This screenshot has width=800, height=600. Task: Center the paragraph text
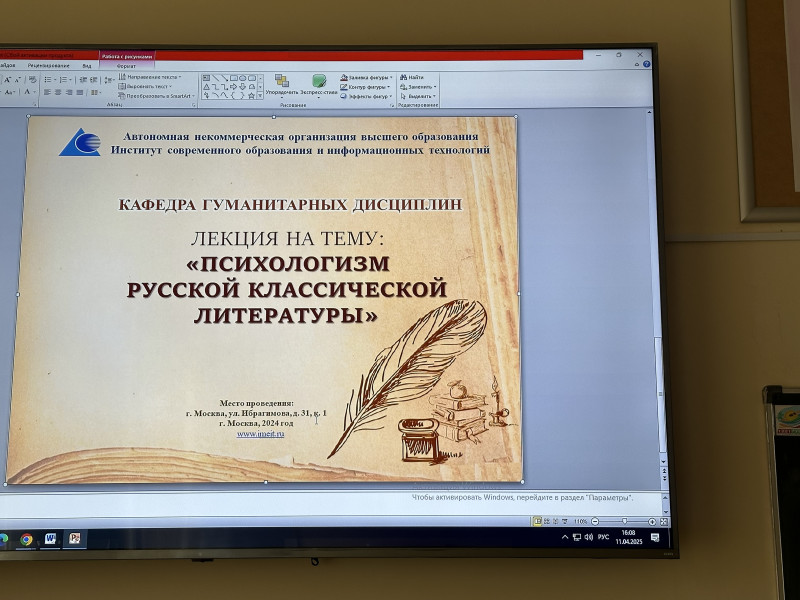tap(58, 92)
